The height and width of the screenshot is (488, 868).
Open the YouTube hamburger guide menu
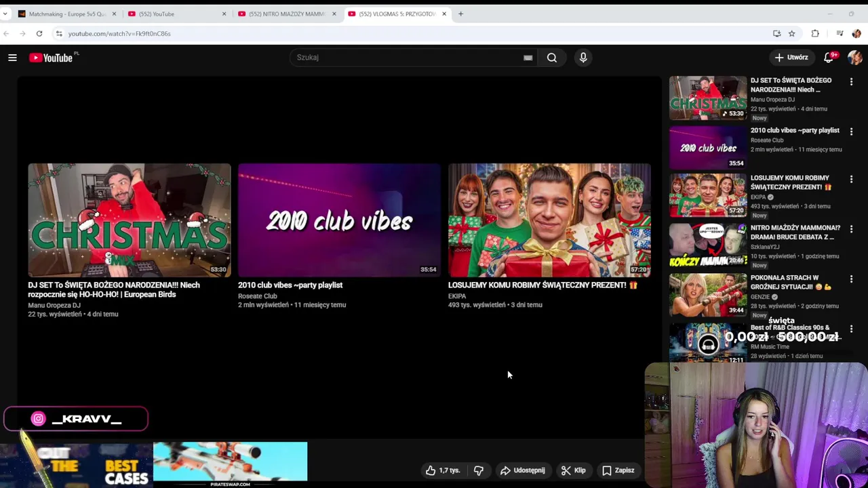[12, 58]
